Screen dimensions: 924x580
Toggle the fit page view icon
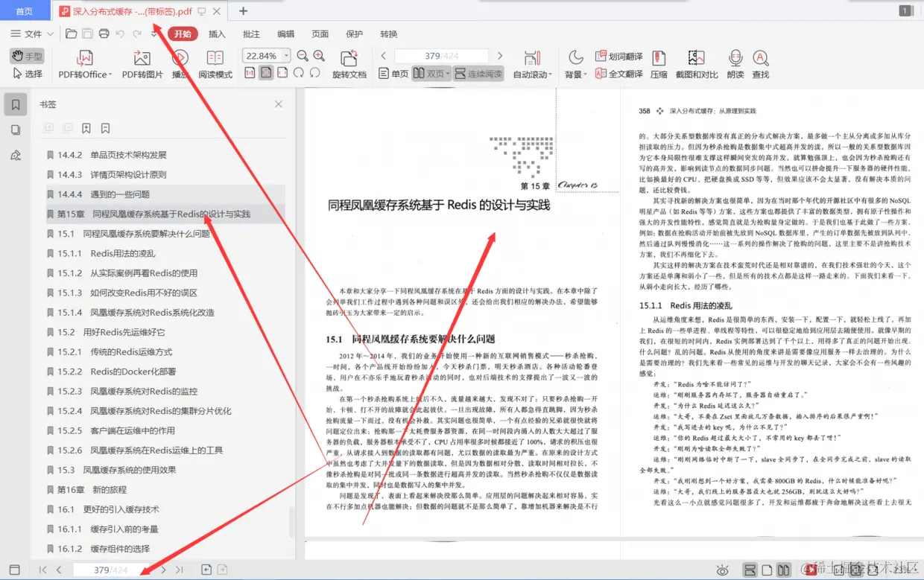point(266,73)
